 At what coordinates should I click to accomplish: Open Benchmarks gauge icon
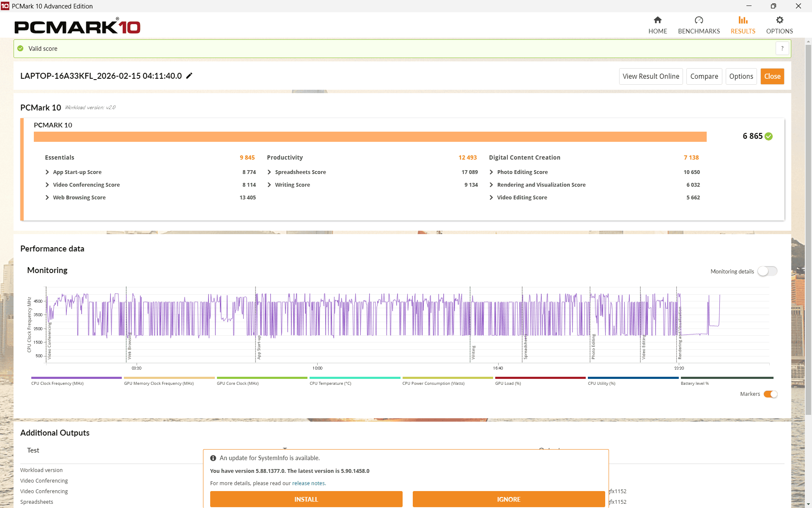699,20
